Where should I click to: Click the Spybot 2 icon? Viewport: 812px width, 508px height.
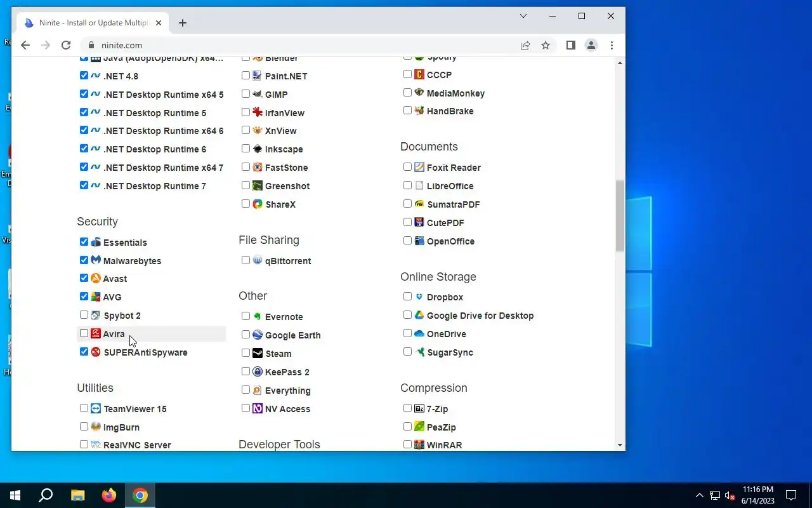click(x=96, y=315)
